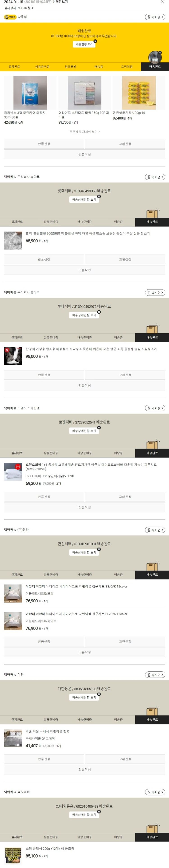Click the first 교환신청 button
The image size is (169, 868).
[x=125, y=144]
